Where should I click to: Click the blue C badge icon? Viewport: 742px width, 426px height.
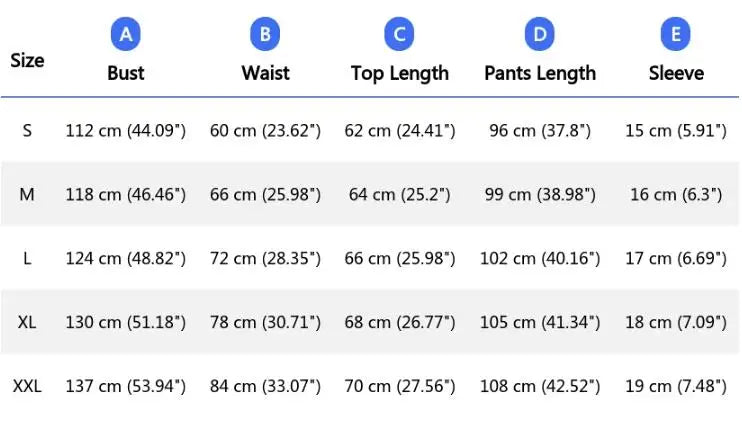pos(399,36)
